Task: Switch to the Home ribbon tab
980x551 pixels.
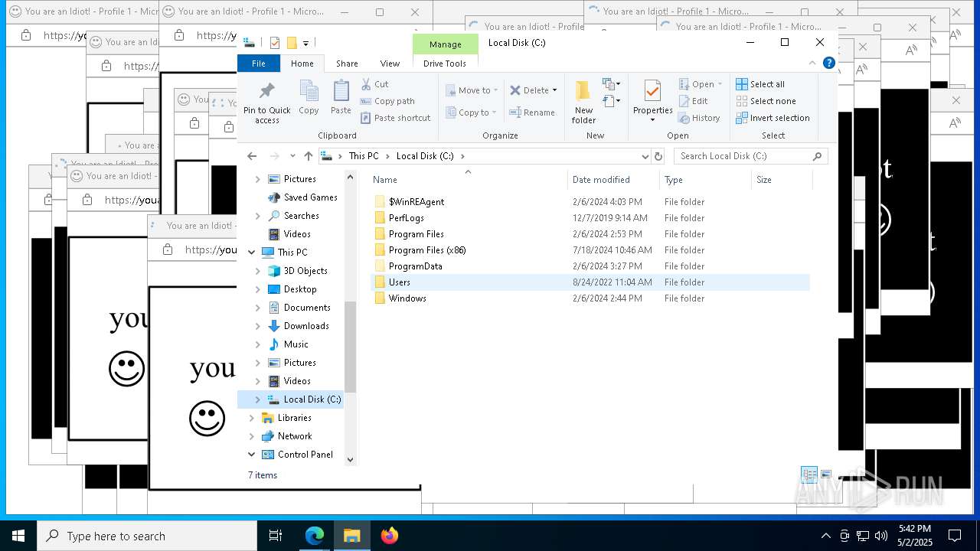Action: tap(302, 64)
